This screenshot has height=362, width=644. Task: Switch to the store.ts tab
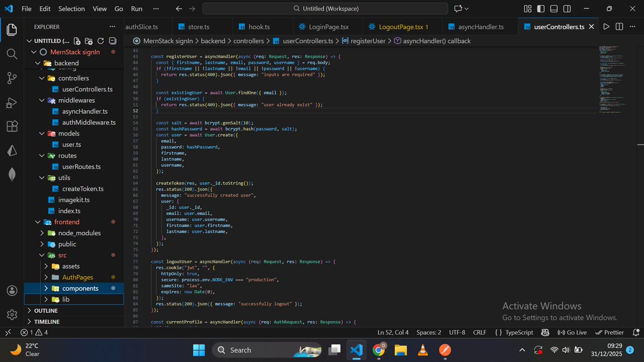click(198, 26)
